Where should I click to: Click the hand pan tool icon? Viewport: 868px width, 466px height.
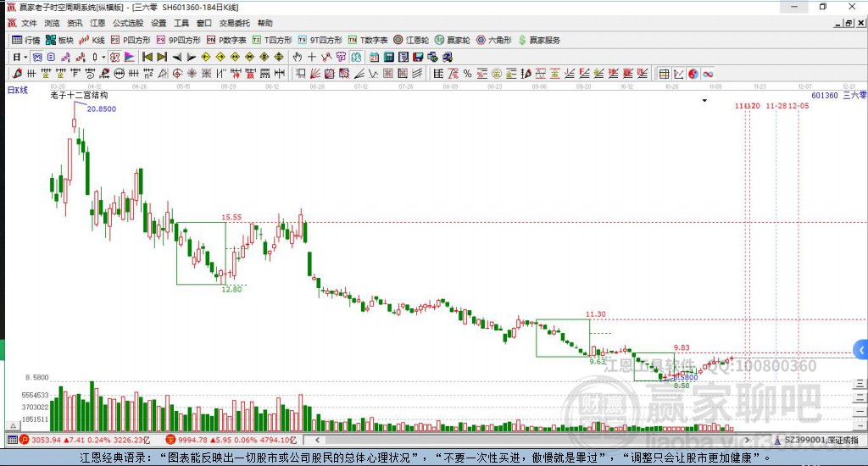click(x=298, y=57)
